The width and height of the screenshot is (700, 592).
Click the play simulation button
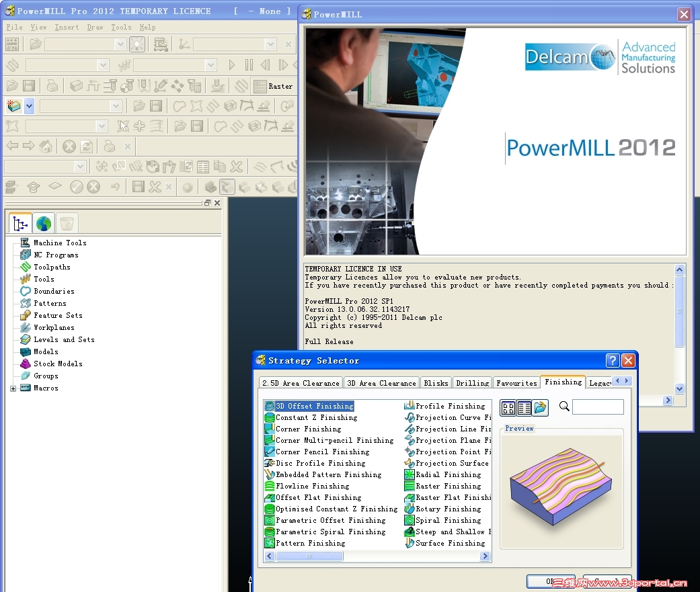tap(232, 65)
